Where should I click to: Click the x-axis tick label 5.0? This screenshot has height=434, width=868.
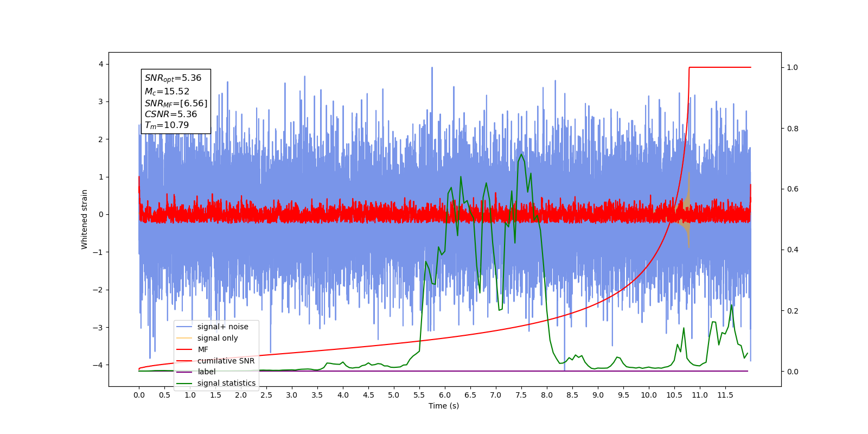(394, 395)
